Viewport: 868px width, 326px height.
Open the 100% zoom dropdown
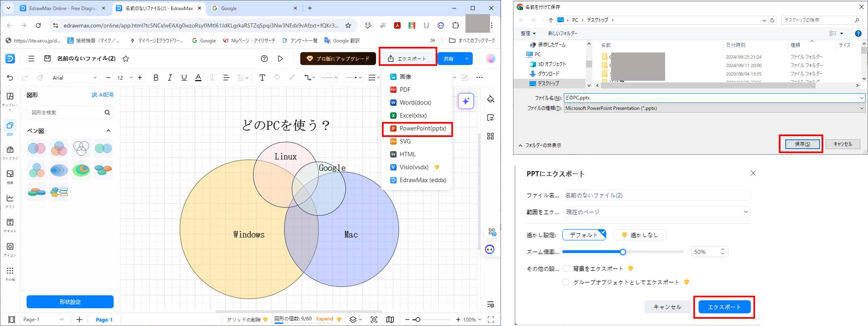tap(472, 320)
